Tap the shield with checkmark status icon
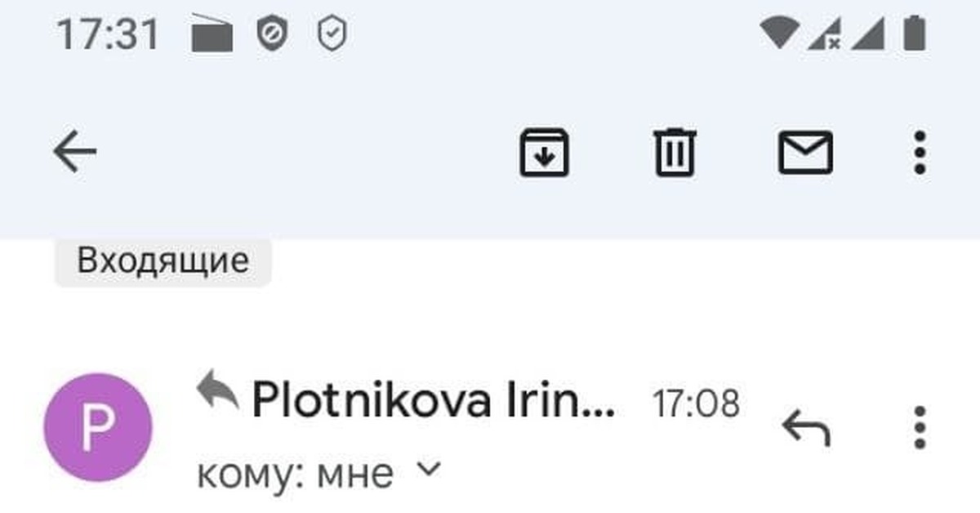Screen dimensions: 980x513 tap(332, 35)
